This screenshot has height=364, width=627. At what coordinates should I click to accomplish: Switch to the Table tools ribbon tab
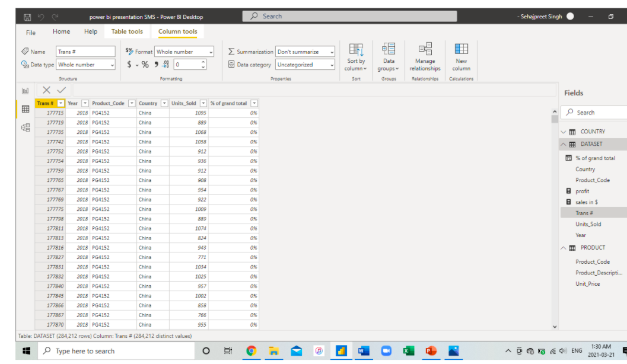point(127,31)
